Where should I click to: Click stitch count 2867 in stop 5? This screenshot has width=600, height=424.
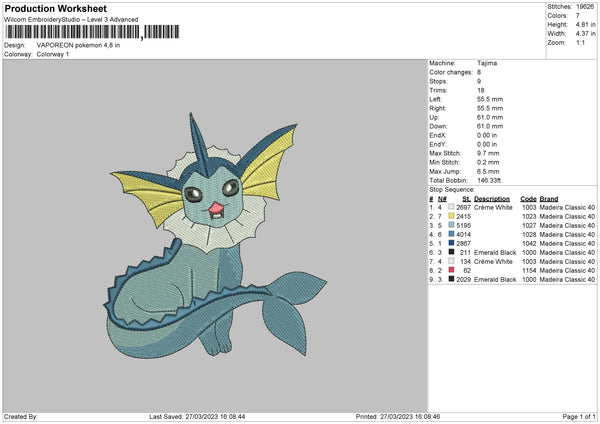click(x=463, y=243)
